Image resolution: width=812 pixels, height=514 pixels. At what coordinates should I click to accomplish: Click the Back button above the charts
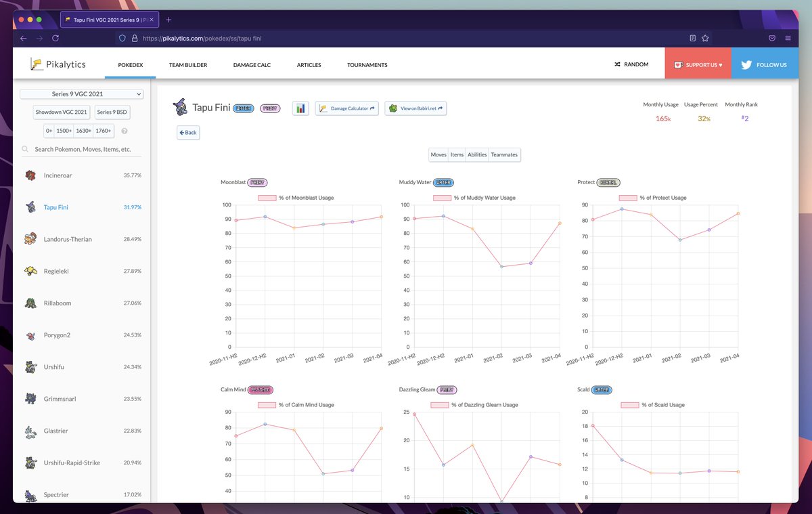[x=188, y=132]
